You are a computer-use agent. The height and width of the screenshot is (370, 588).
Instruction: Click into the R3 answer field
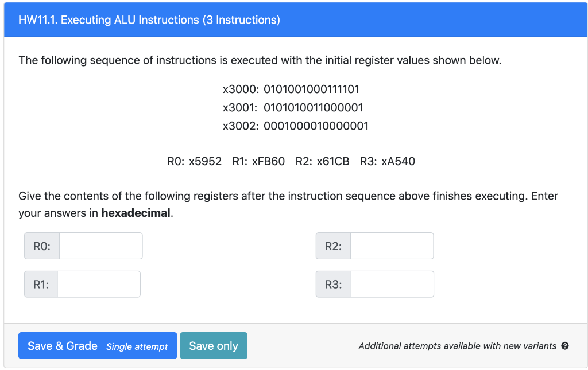pyautogui.click(x=392, y=283)
